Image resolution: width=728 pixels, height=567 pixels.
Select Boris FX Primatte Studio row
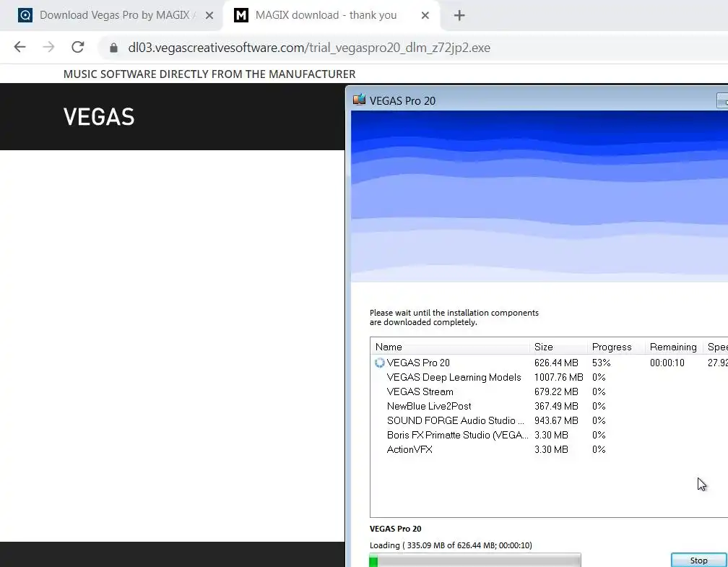coord(549,435)
